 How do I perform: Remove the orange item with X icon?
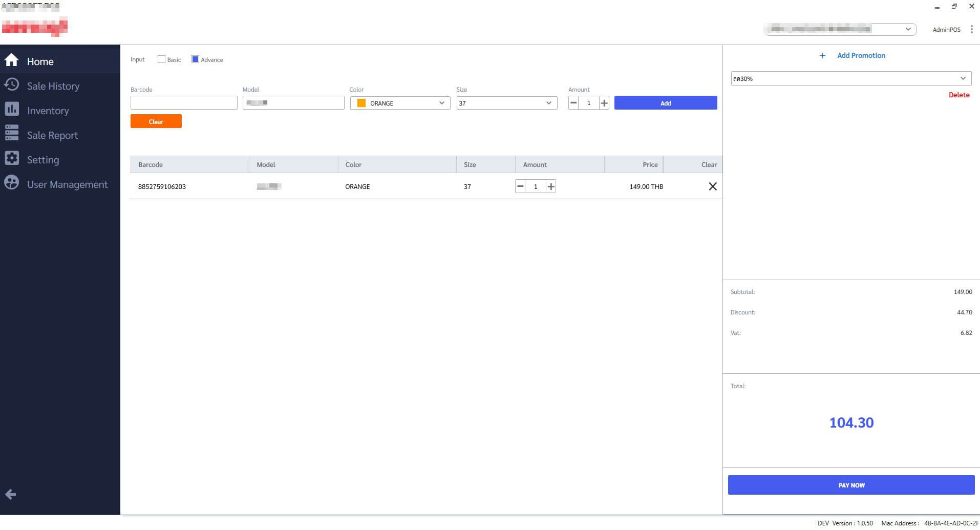pos(712,186)
